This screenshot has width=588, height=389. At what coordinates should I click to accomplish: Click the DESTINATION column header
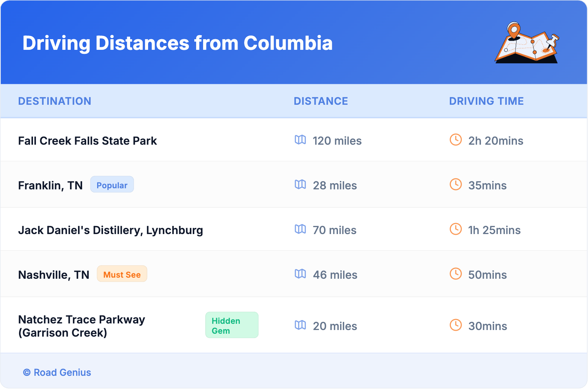[x=55, y=101]
